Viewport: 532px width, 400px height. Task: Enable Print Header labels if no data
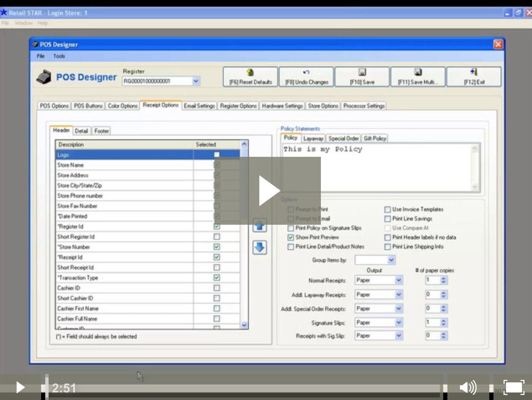point(387,237)
